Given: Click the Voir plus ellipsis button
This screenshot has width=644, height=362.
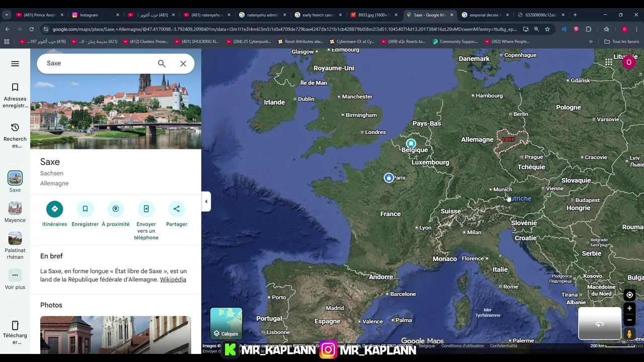Looking at the screenshot, I should point(15,275).
